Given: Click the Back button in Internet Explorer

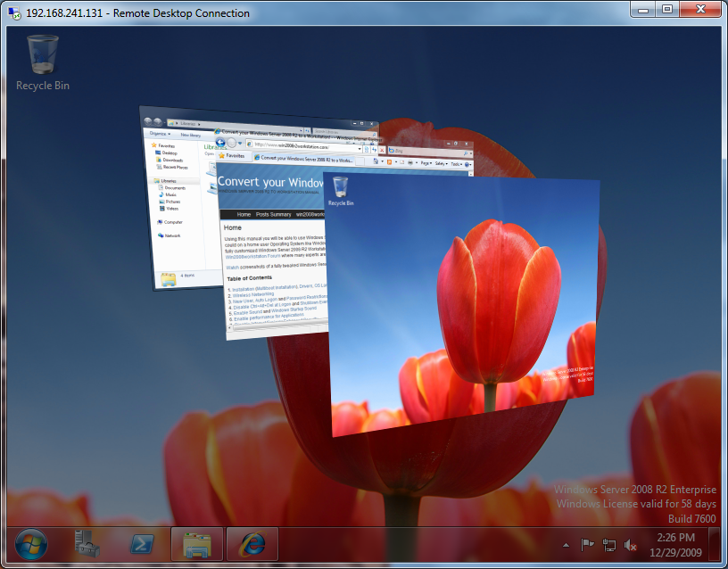Looking at the screenshot, I should 220,142.
